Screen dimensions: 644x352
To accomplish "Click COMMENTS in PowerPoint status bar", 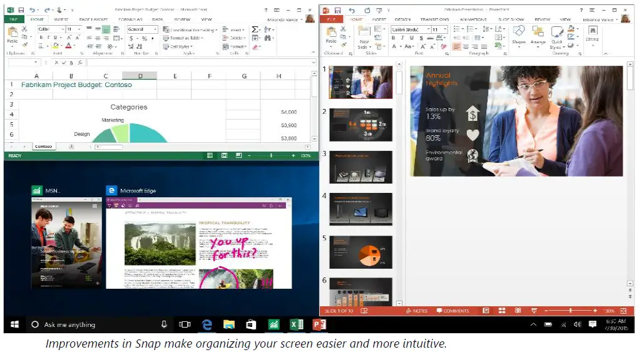I will (452, 311).
